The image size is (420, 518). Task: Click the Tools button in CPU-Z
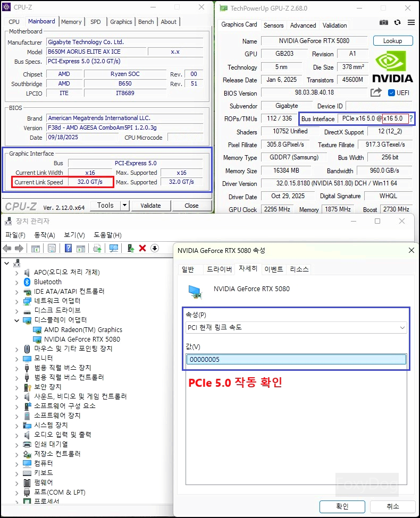(105, 206)
